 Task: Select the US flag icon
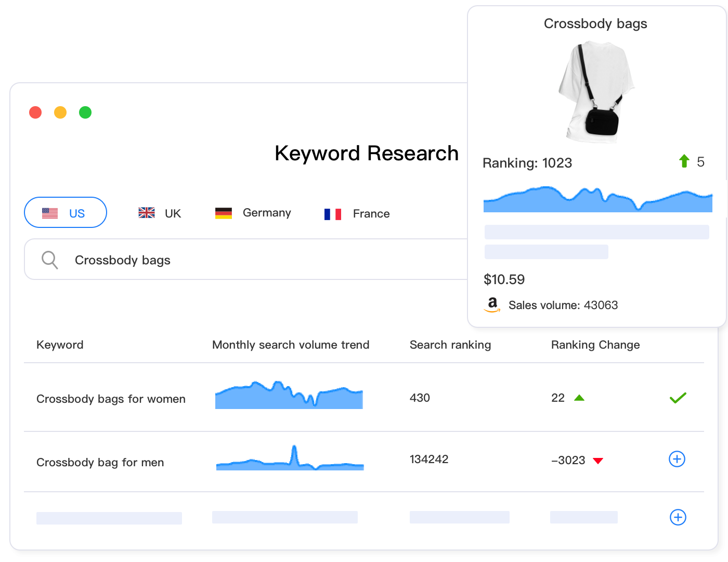point(50,212)
